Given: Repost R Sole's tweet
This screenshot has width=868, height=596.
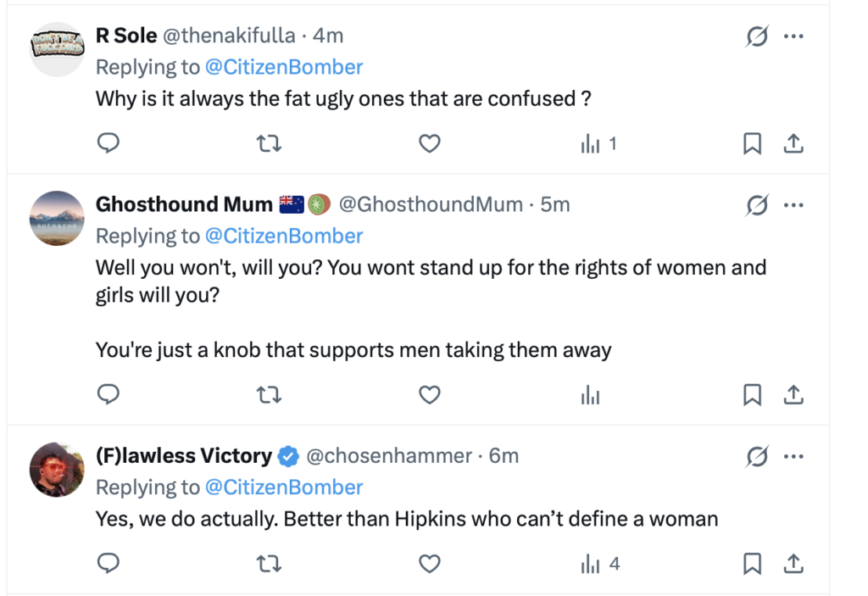Looking at the screenshot, I should pyautogui.click(x=269, y=144).
